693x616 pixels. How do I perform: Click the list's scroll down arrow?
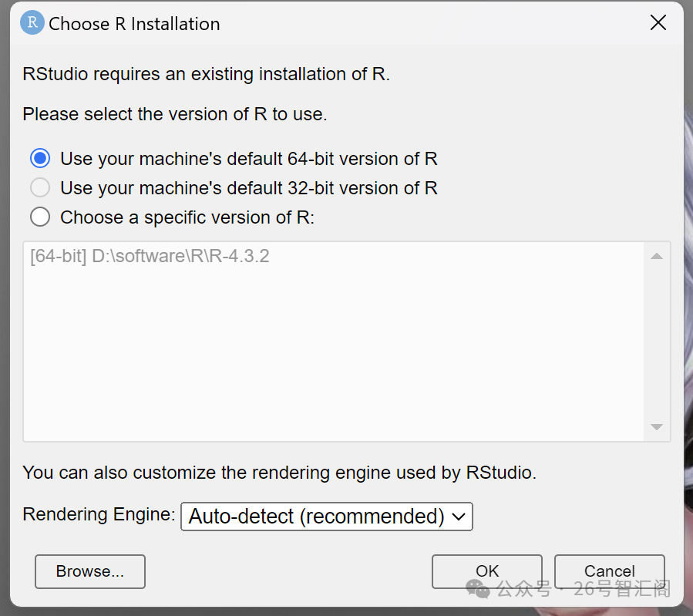pos(657,426)
